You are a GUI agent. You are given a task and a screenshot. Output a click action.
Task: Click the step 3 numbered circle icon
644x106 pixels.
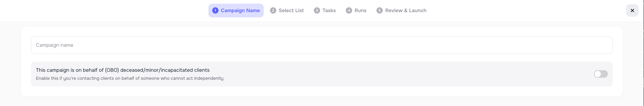pyautogui.click(x=317, y=10)
